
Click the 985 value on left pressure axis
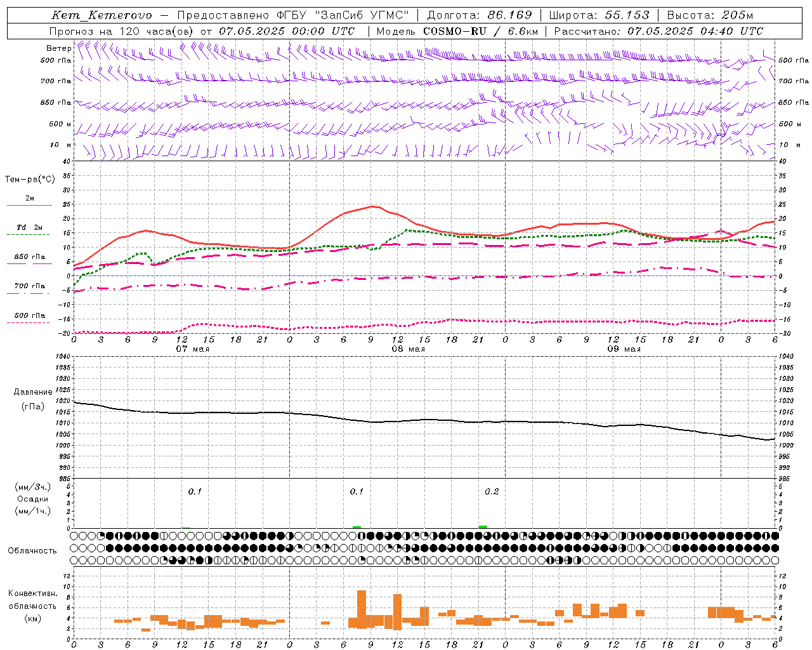click(x=64, y=478)
